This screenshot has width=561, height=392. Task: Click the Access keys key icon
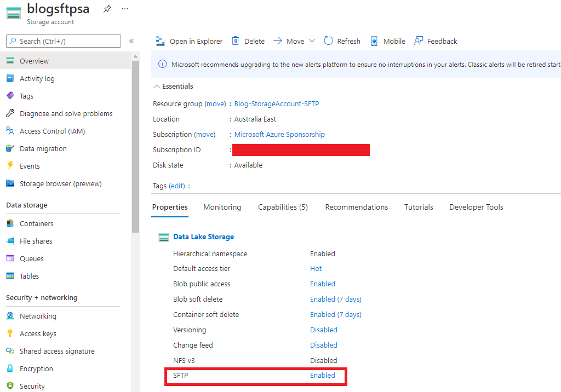10,333
